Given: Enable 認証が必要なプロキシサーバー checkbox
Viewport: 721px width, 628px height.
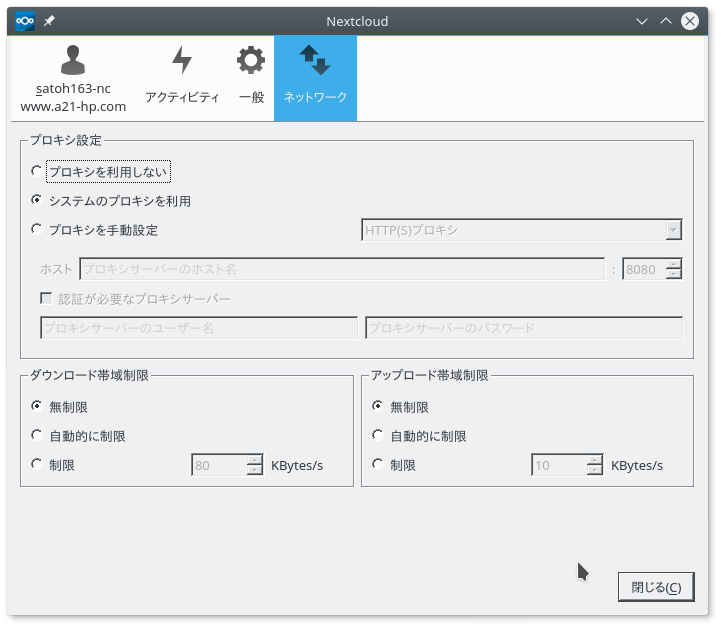Looking at the screenshot, I should pyautogui.click(x=46, y=298).
